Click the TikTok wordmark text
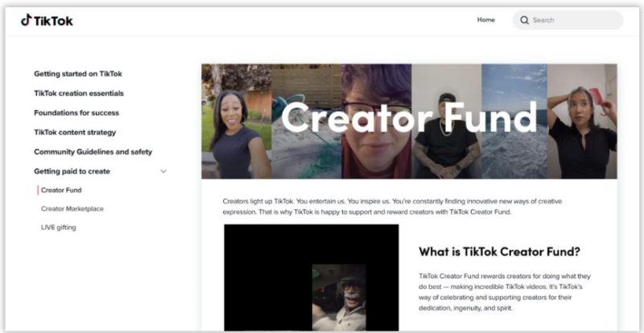The width and height of the screenshot is (644, 333). click(x=53, y=21)
